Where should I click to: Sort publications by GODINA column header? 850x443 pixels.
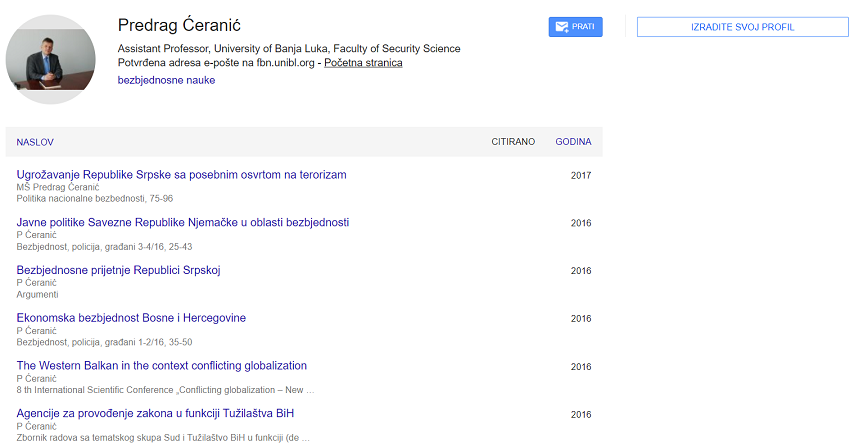tap(573, 142)
